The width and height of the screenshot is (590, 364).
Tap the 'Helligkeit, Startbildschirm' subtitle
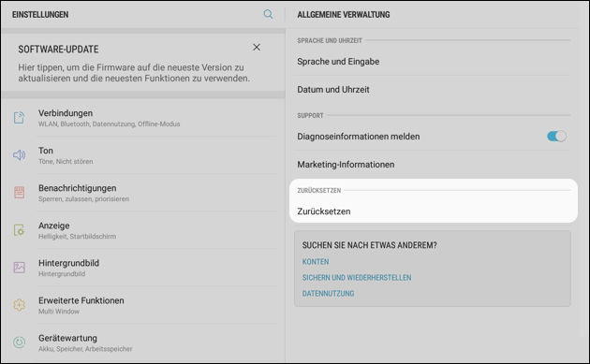tap(77, 236)
